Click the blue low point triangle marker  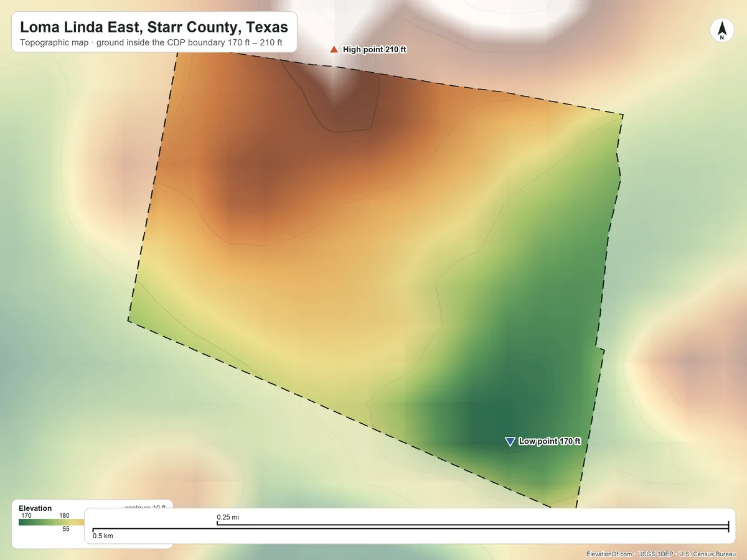coord(510,442)
